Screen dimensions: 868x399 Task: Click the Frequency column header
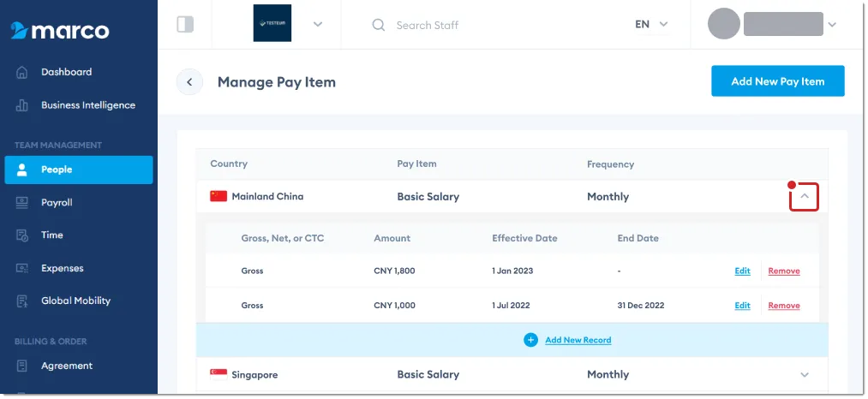tap(611, 164)
